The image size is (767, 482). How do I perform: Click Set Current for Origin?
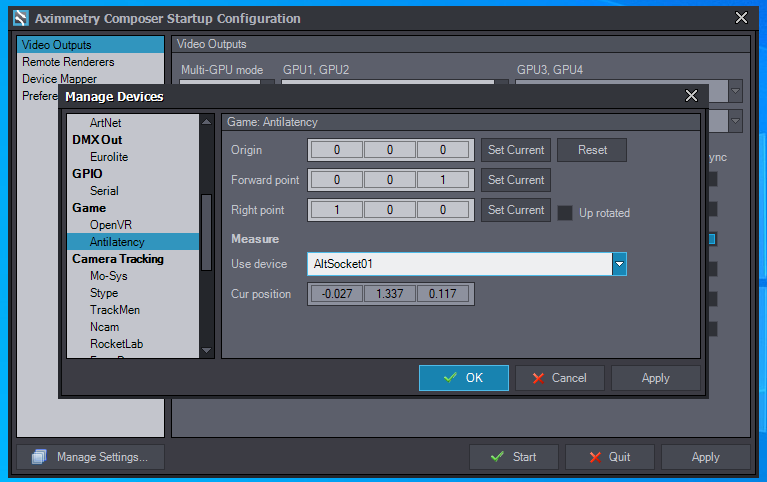[x=516, y=150]
